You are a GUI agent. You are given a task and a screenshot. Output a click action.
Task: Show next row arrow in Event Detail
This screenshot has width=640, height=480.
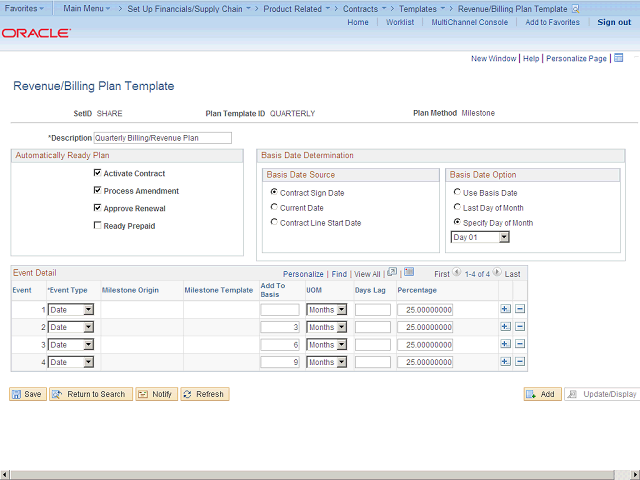click(x=497, y=273)
